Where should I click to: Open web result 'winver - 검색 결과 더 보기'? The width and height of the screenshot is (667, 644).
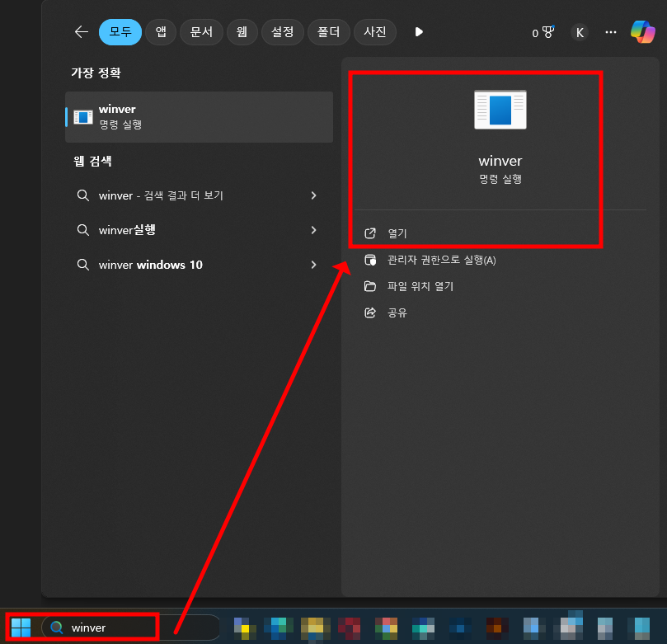coord(199,195)
